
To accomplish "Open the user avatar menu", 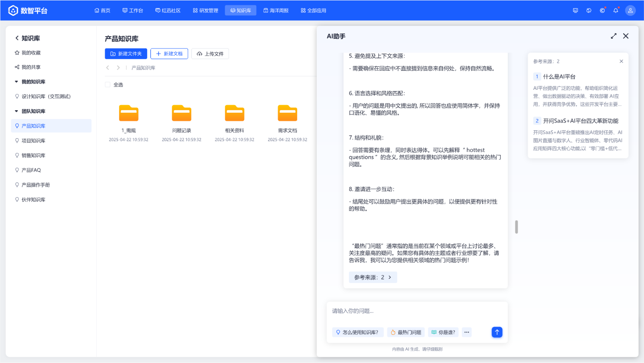I will pos(630,11).
